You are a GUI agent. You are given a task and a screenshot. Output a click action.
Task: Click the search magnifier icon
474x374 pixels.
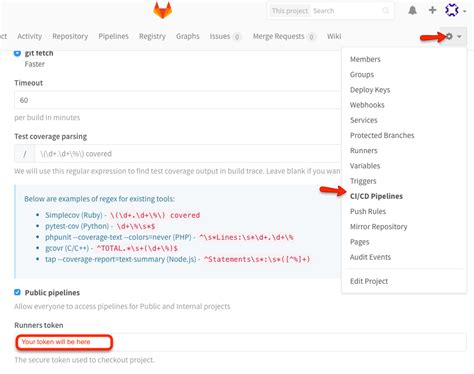point(386,11)
